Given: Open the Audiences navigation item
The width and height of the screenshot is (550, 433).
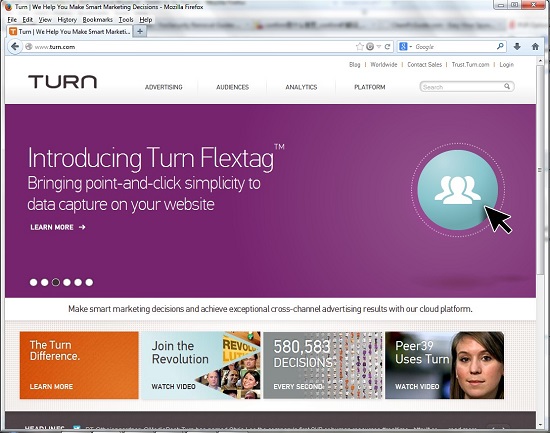Looking at the screenshot, I should (x=232, y=87).
